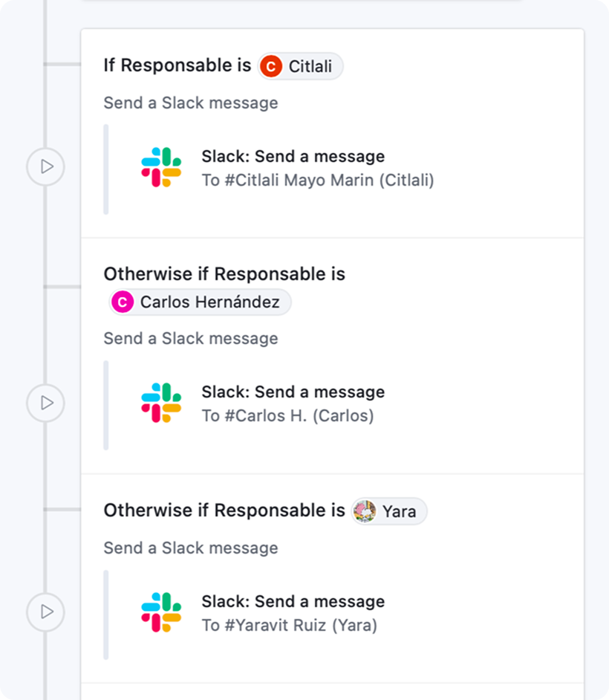Screen dimensions: 609x700
Task: Click Yara's profile picture avatar
Action: click(365, 511)
